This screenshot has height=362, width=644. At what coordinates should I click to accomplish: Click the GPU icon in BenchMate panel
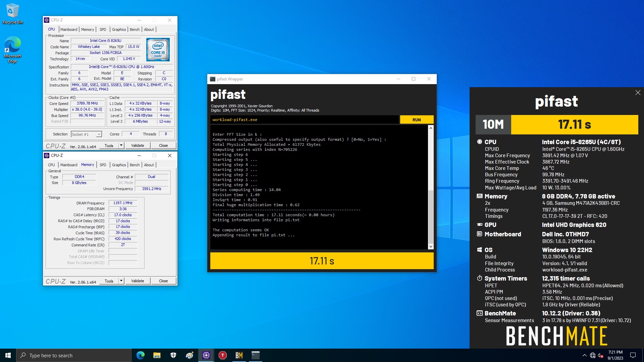point(480,225)
